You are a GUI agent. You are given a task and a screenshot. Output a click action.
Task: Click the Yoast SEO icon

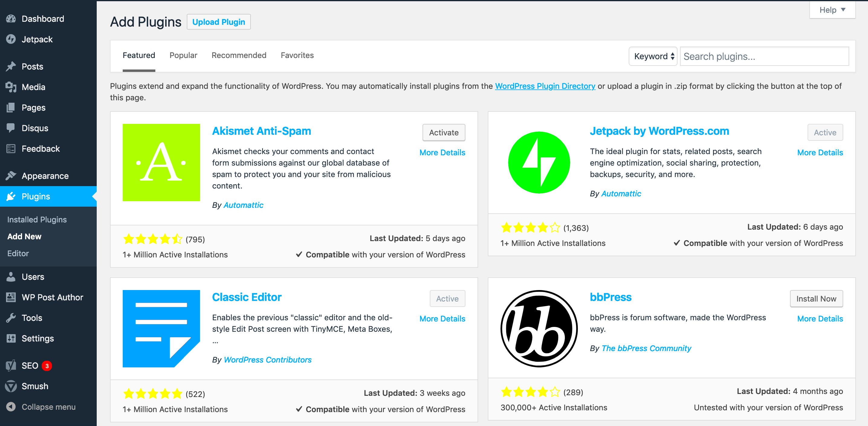[11, 366]
